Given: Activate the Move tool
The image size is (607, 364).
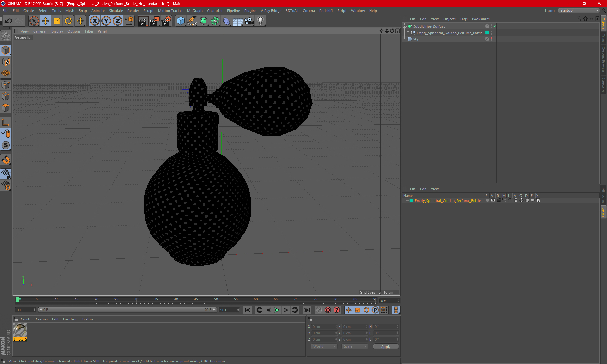Looking at the screenshot, I should [x=46, y=21].
